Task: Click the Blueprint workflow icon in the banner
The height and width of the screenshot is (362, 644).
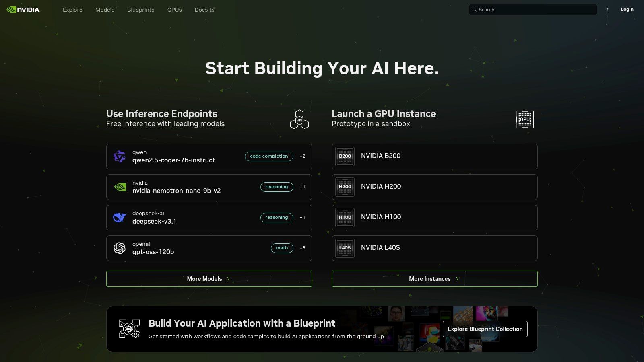Action: point(128,329)
